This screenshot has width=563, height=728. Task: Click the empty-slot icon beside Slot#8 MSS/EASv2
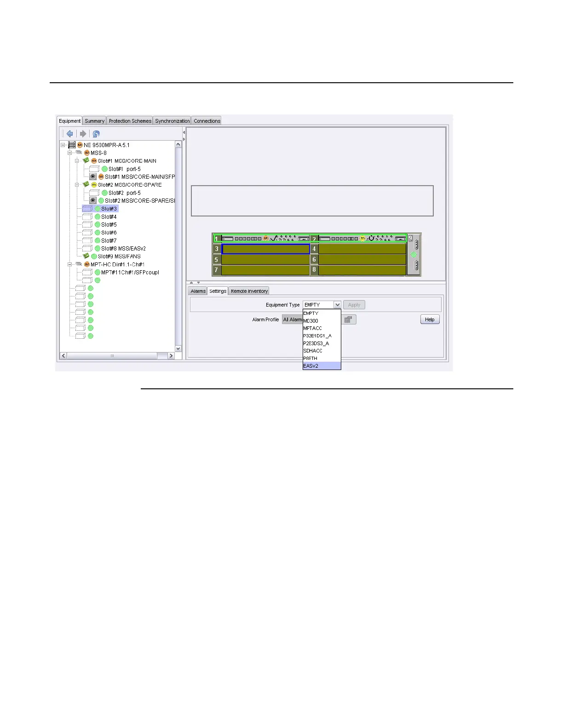point(87,248)
